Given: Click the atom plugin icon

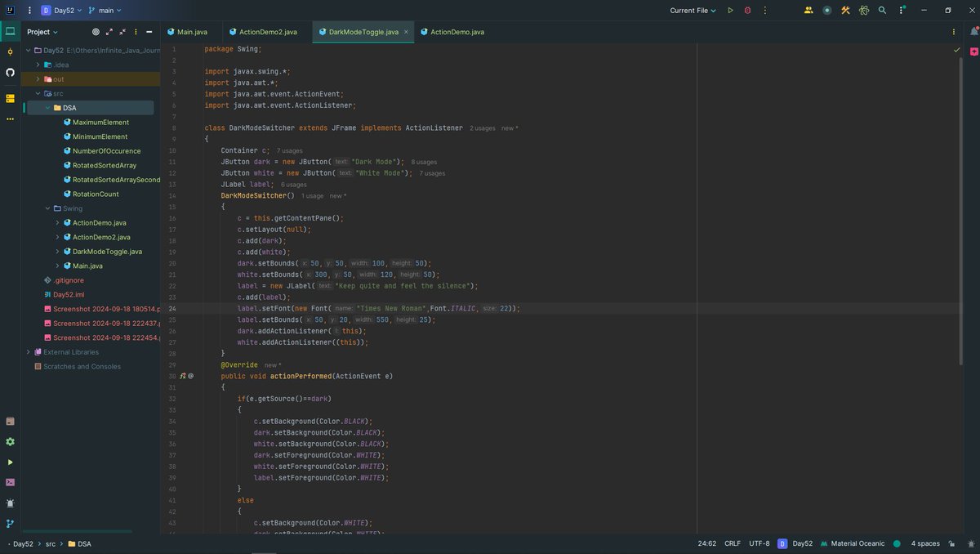Looking at the screenshot, I should pyautogui.click(x=864, y=11).
